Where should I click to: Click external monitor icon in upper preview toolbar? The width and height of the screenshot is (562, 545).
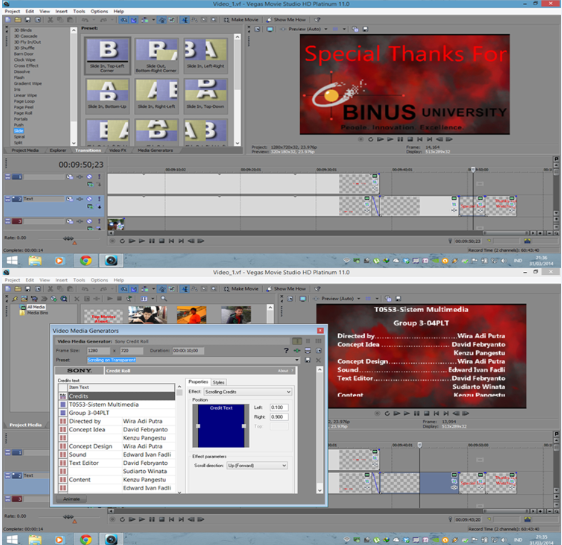270,29
